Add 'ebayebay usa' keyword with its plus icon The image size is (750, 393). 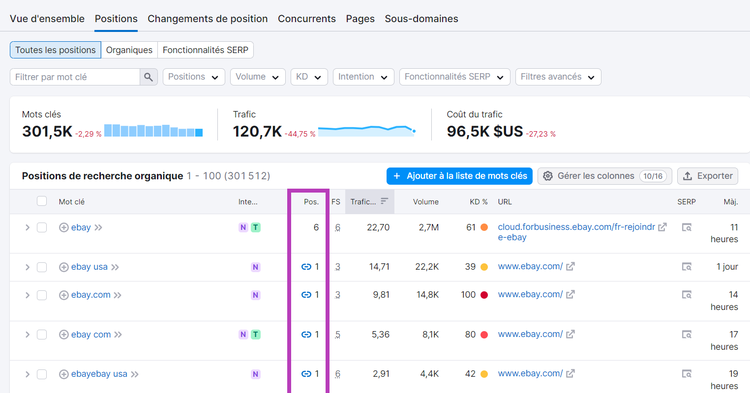pyautogui.click(x=64, y=374)
